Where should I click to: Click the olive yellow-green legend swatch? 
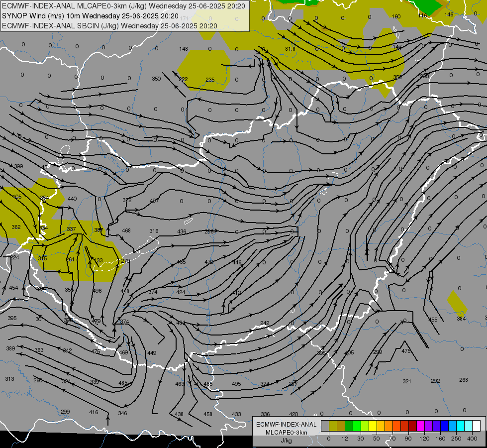point(333,426)
